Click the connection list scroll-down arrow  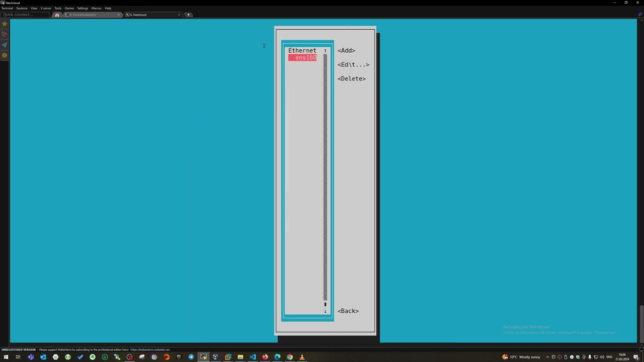tap(325, 311)
